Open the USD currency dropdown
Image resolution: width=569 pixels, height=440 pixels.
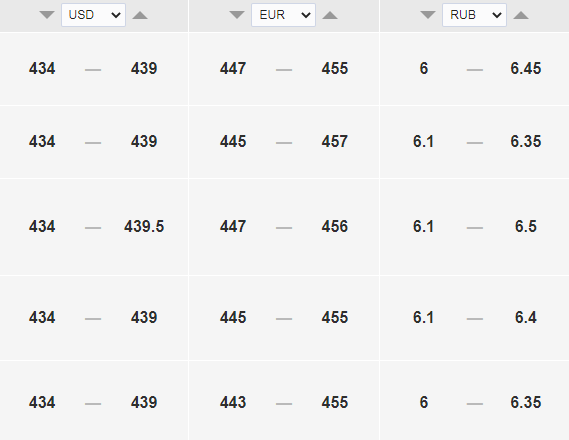pyautogui.click(x=94, y=15)
